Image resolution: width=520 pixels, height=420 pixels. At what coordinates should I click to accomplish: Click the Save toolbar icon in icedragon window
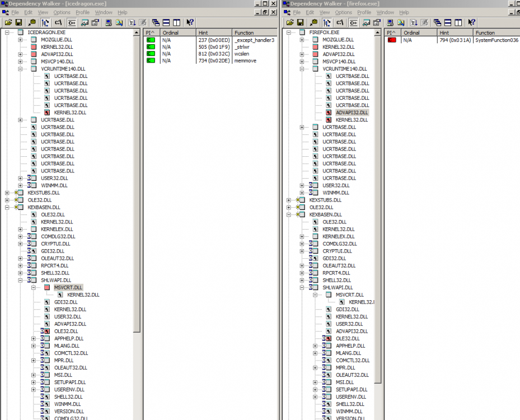click(18, 22)
